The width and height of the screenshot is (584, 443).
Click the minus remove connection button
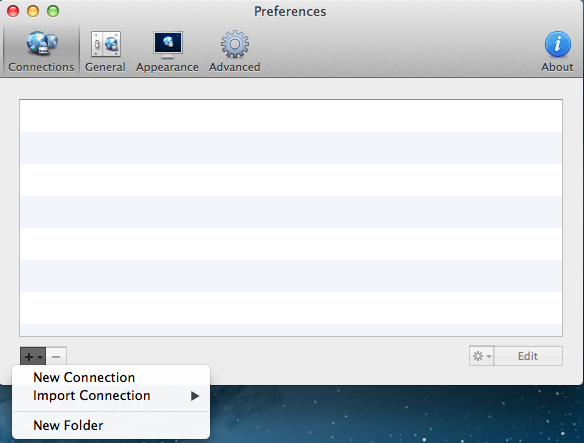coord(56,357)
